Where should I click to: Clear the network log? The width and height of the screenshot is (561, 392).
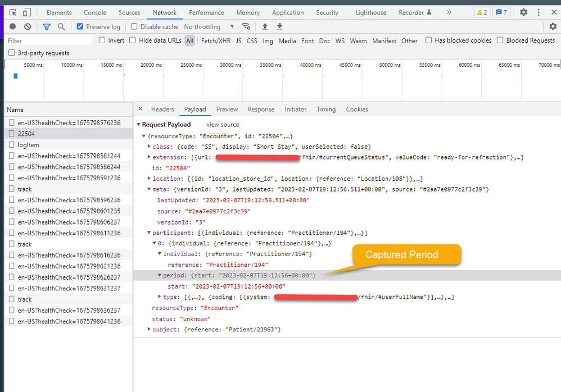[28, 26]
